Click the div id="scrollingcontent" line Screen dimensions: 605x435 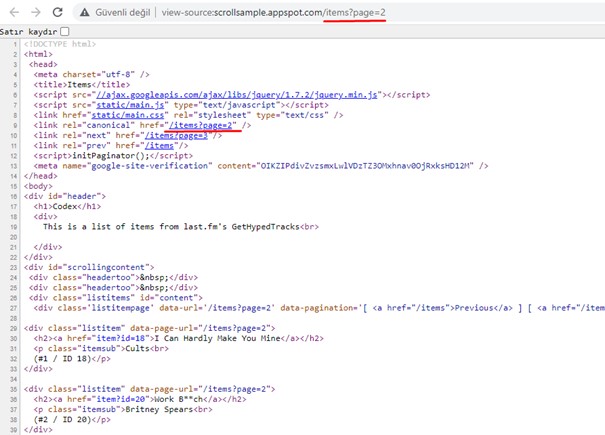(x=89, y=267)
